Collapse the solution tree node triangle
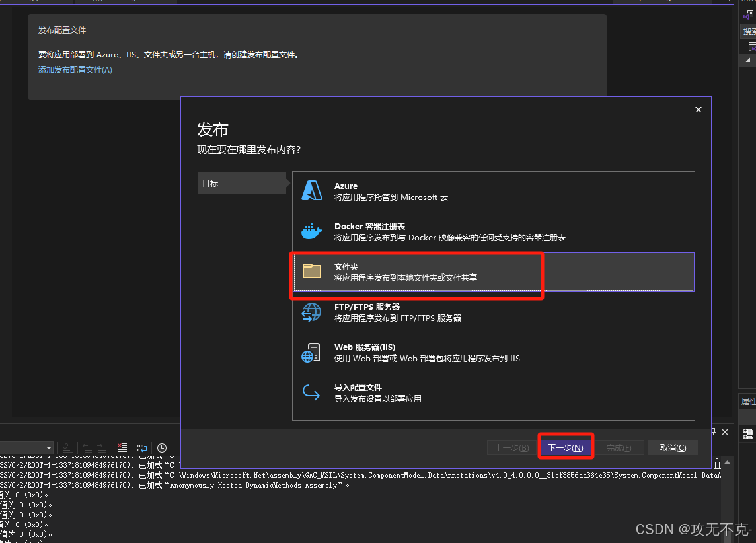Screen dimensions: 756x543 click(748, 60)
